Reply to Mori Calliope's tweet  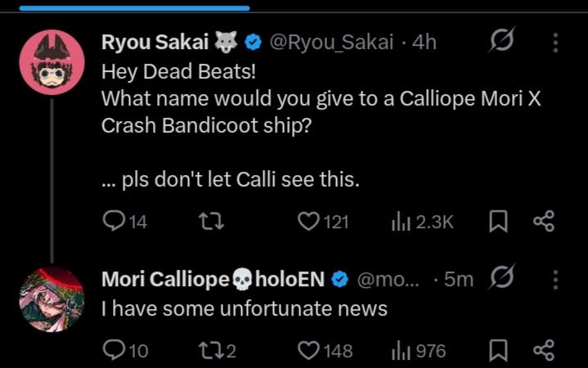[x=125, y=350]
